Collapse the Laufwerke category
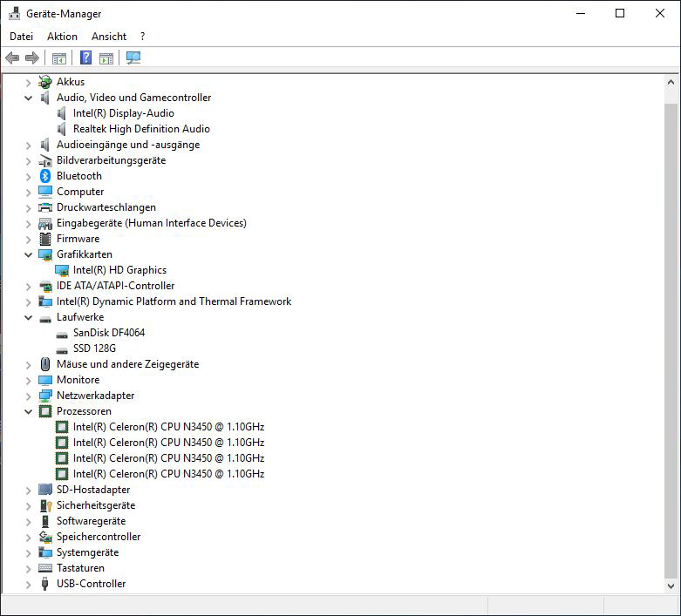 [28, 317]
